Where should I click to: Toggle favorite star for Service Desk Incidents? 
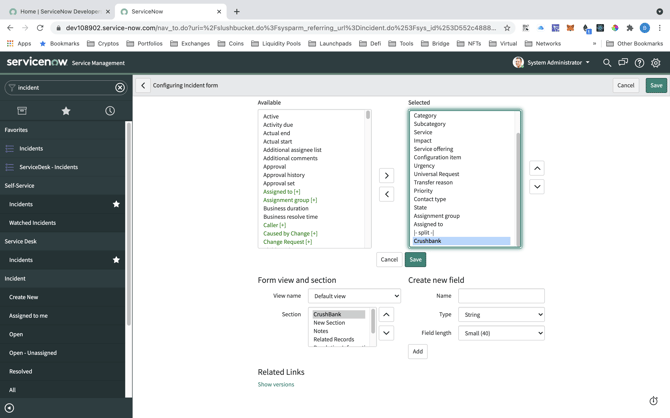116,260
